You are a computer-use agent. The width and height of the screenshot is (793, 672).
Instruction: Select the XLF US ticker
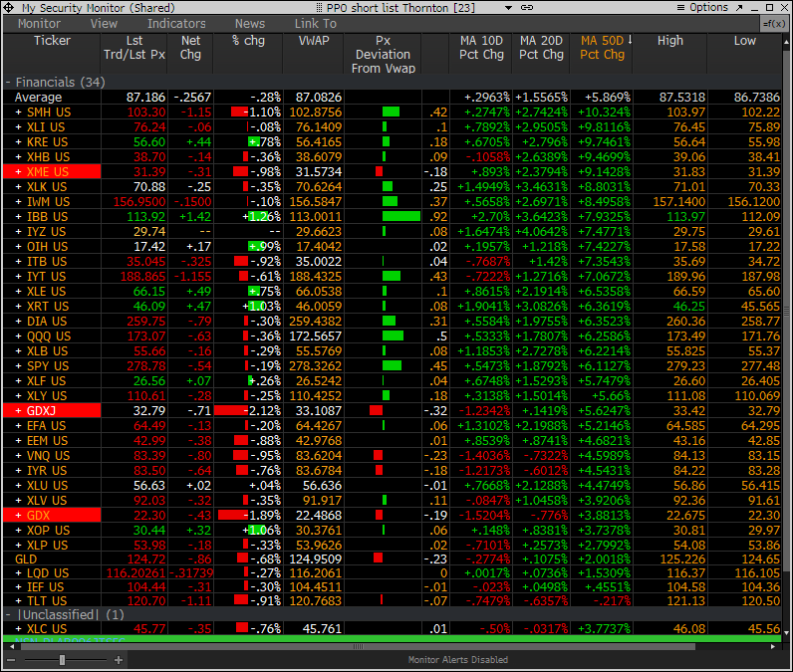pos(46,381)
